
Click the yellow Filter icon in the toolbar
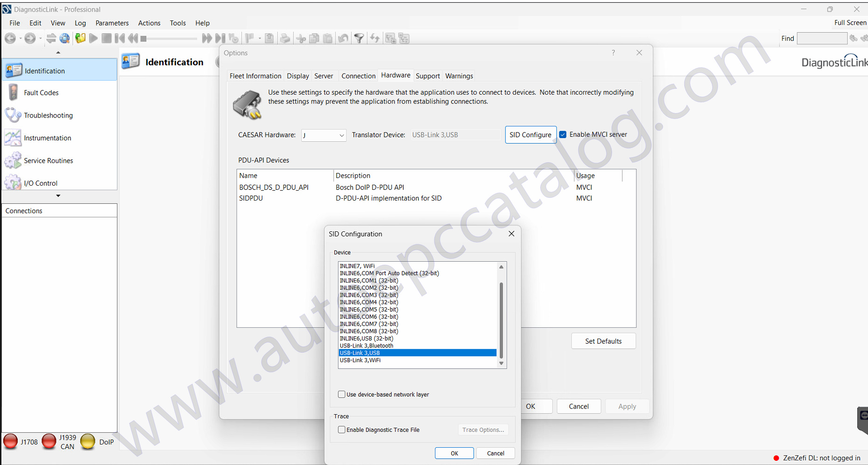point(359,38)
